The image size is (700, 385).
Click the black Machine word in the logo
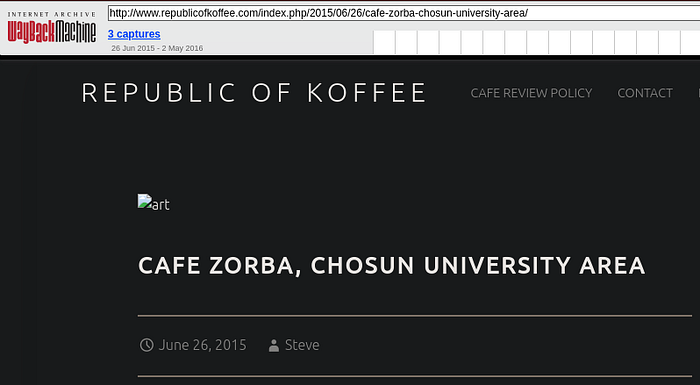[x=76, y=32]
